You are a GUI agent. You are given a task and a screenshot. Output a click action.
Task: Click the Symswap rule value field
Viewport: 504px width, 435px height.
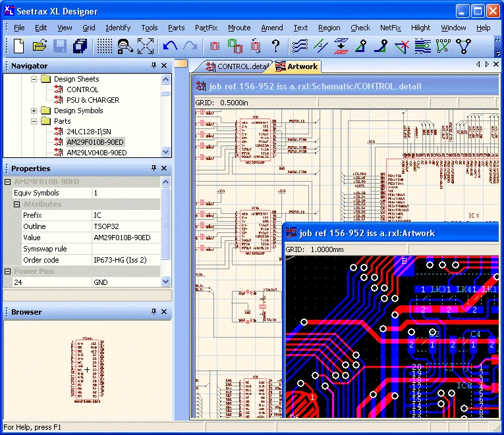tap(126, 249)
